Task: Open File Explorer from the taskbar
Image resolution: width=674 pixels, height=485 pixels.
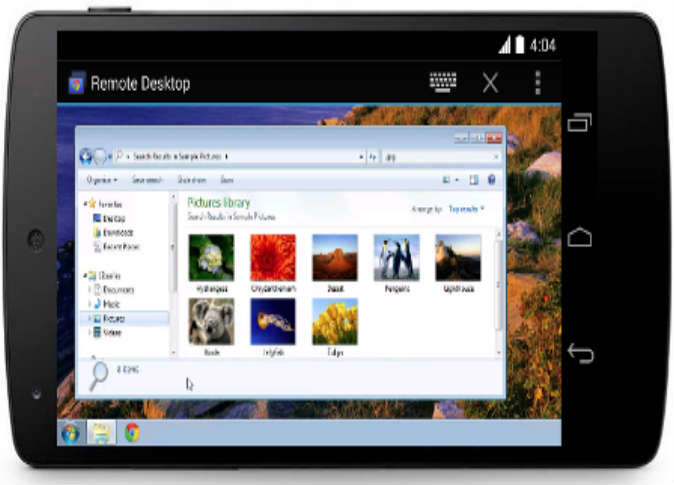Action: tap(101, 433)
